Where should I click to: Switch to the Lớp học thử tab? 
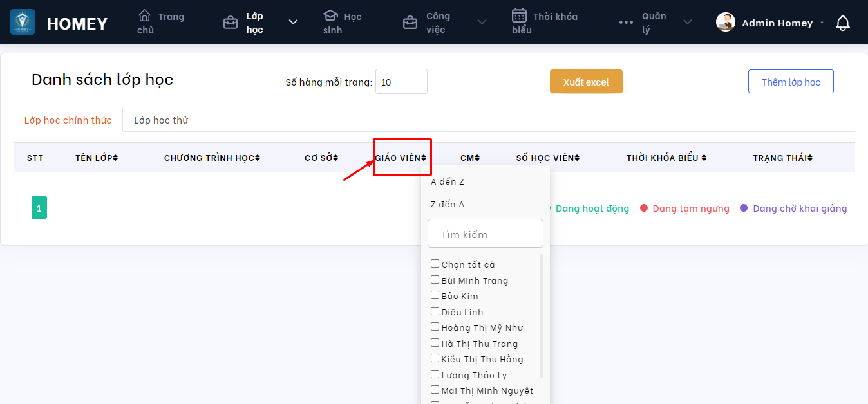tap(161, 120)
